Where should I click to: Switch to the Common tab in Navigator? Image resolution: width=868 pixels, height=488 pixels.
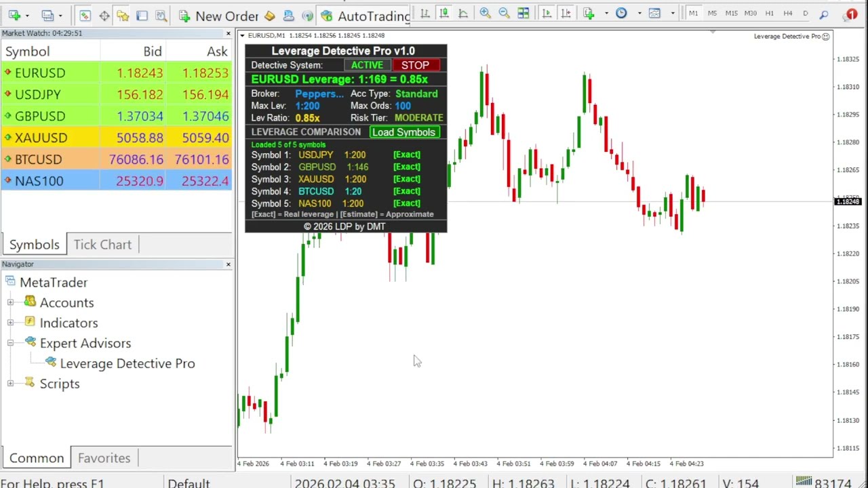point(37,458)
